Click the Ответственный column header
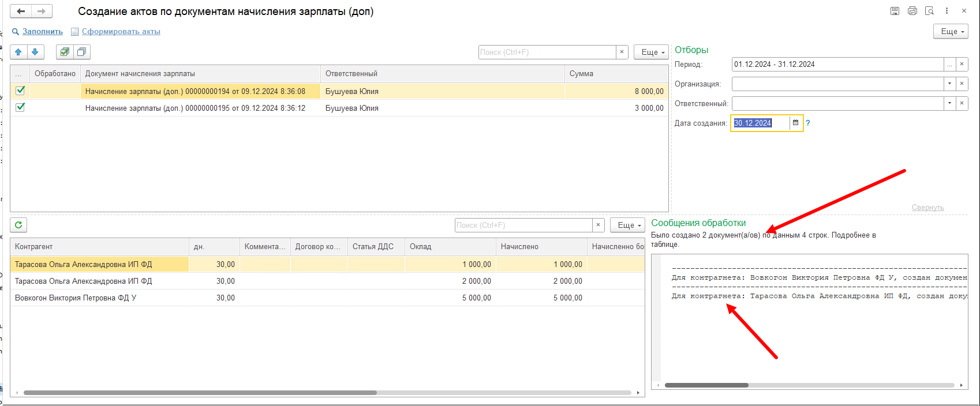980x406 pixels. coord(442,73)
